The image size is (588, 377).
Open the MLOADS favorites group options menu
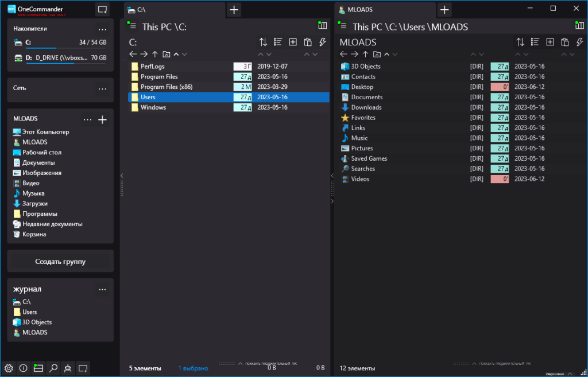tap(87, 119)
